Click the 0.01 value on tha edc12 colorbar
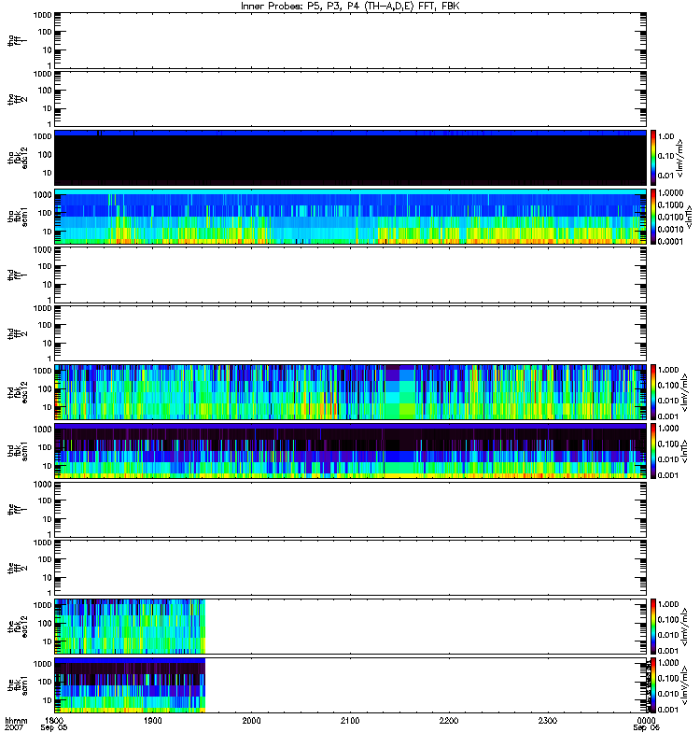Viewport: 700px width, 747px height. tap(666, 176)
